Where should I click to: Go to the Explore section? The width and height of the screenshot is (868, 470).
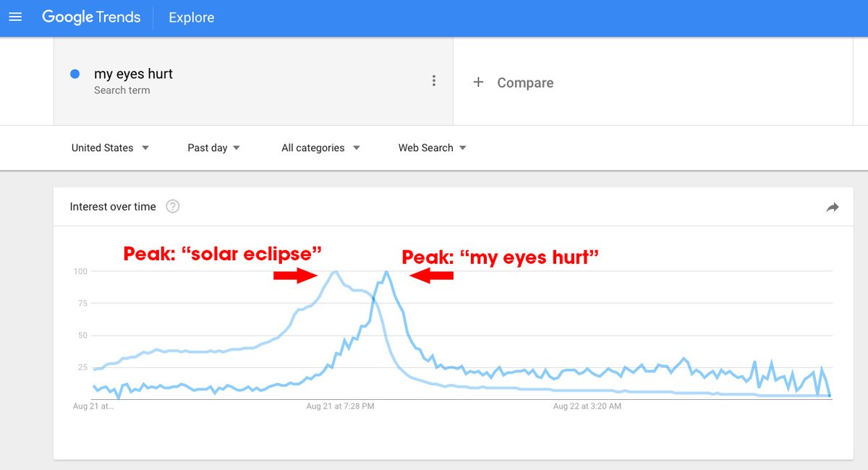191,17
